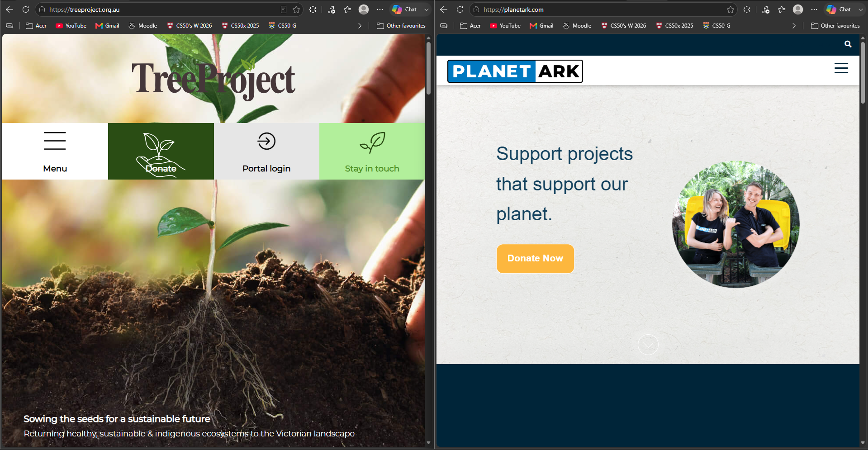Image resolution: width=868 pixels, height=450 pixels.
Task: Click the circular photo of two volunteers
Action: click(736, 224)
